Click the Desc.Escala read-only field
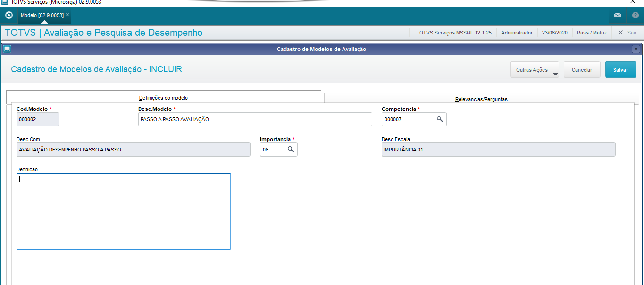This screenshot has height=285, width=644. (499, 149)
